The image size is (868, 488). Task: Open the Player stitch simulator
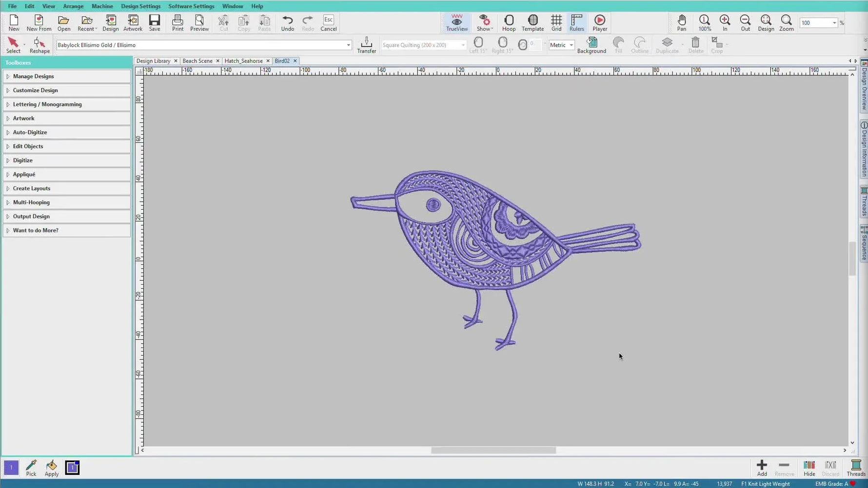pyautogui.click(x=600, y=23)
